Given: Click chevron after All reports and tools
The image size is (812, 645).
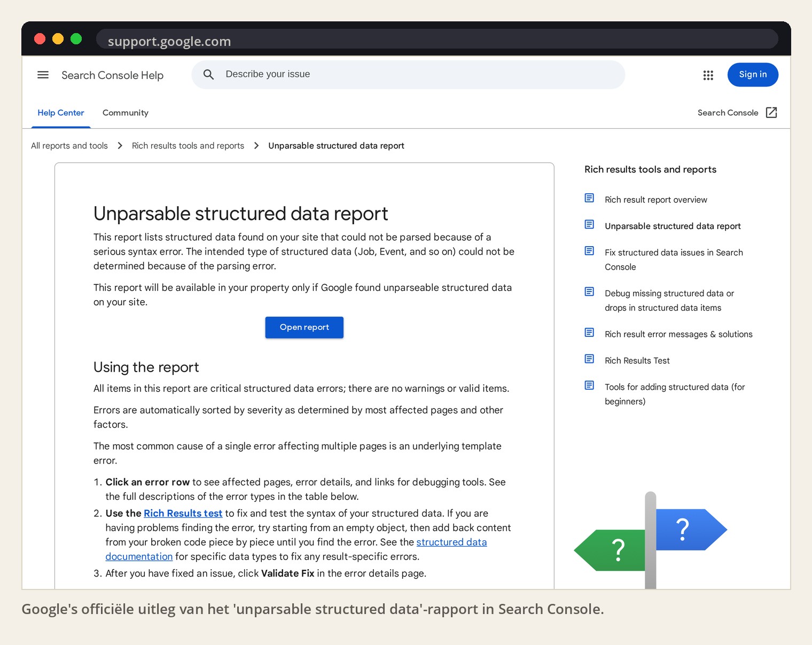Looking at the screenshot, I should (120, 146).
